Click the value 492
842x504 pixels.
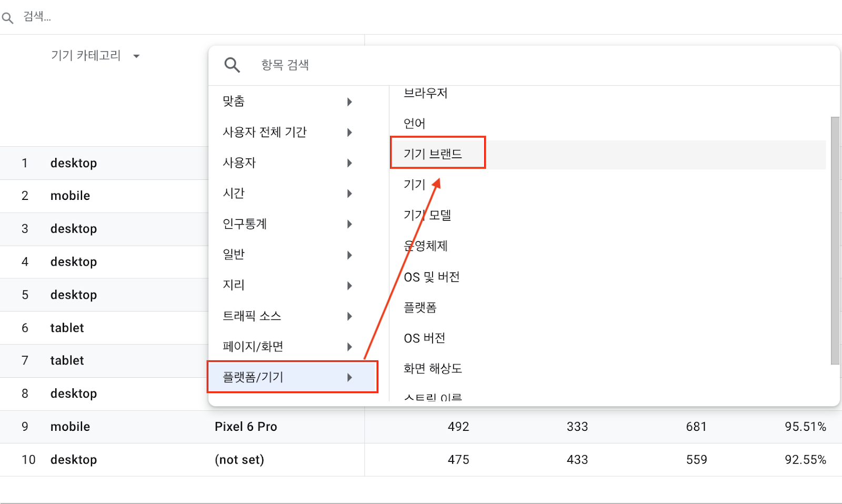pyautogui.click(x=458, y=427)
